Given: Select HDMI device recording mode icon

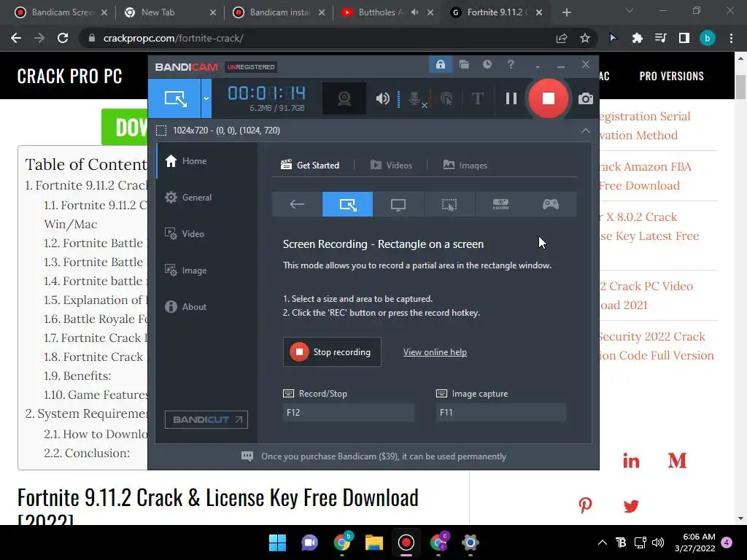Looking at the screenshot, I should tap(500, 204).
